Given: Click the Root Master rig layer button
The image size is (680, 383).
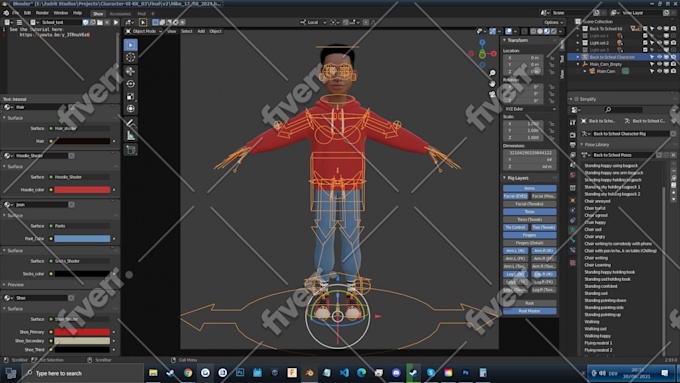Looking at the screenshot, I should (530, 311).
